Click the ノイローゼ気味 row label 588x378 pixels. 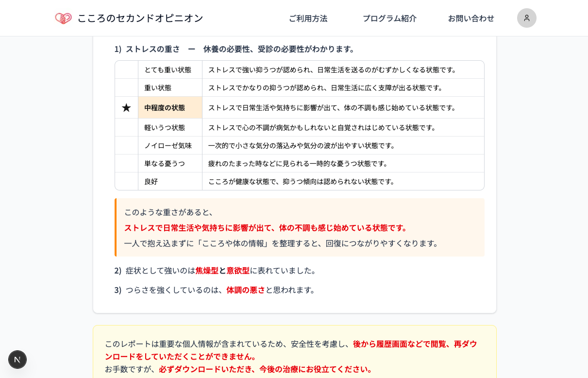pyautogui.click(x=168, y=146)
